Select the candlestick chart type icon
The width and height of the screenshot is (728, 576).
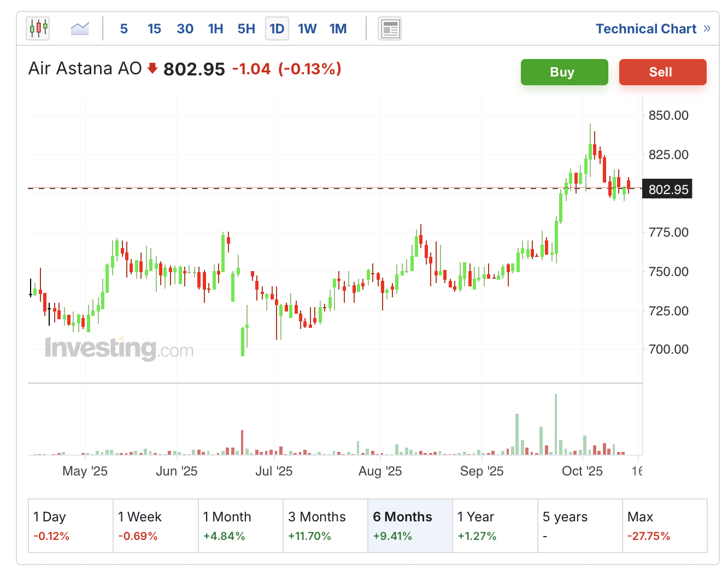(x=38, y=28)
